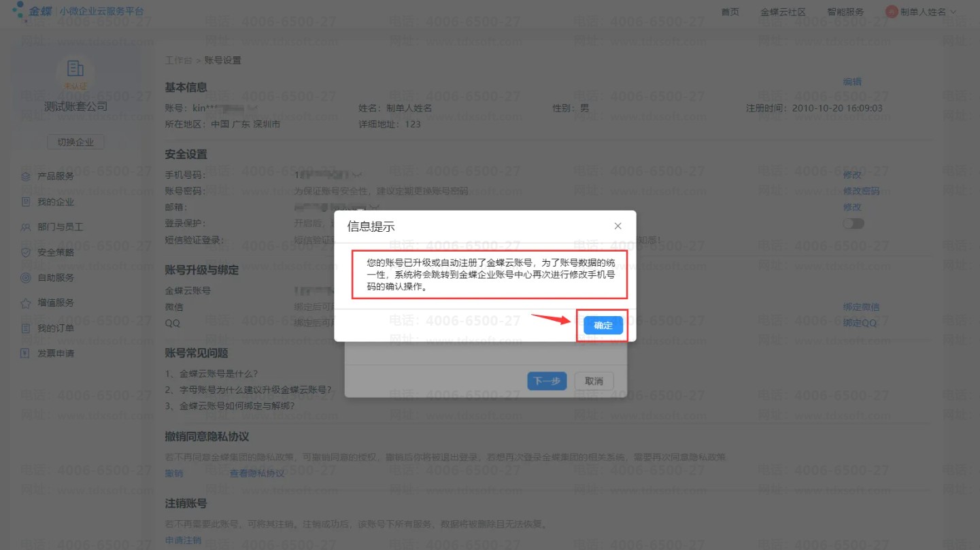The image size is (980, 550).
Task: Click the 自助服务 sidebar icon
Action: click(26, 277)
